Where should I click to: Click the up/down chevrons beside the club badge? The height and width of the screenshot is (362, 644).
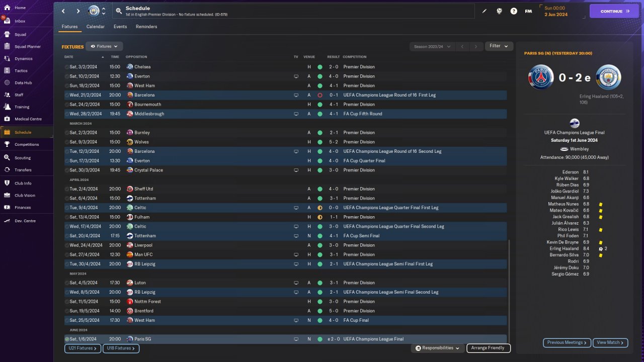104,11
